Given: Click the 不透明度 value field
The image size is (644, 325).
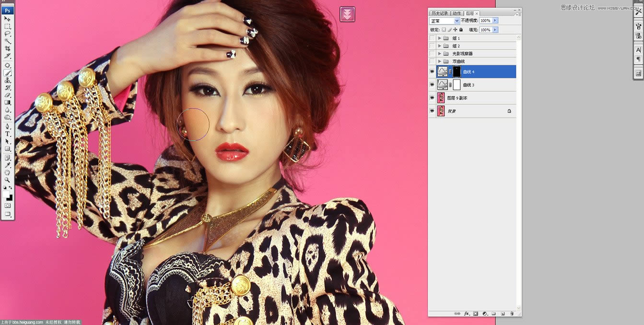Looking at the screenshot, I should coord(486,21).
